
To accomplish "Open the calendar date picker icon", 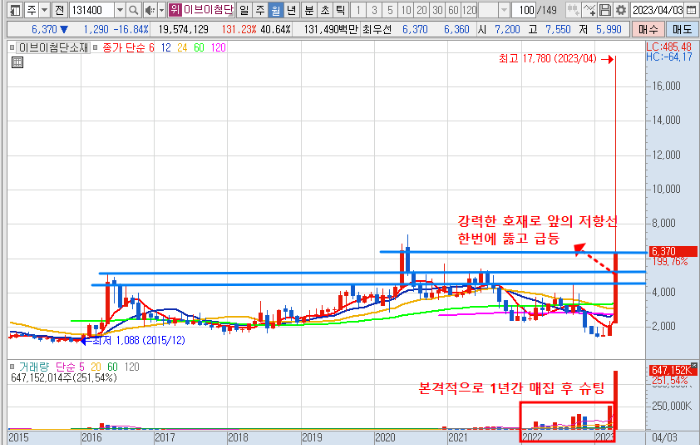I will 692,10.
